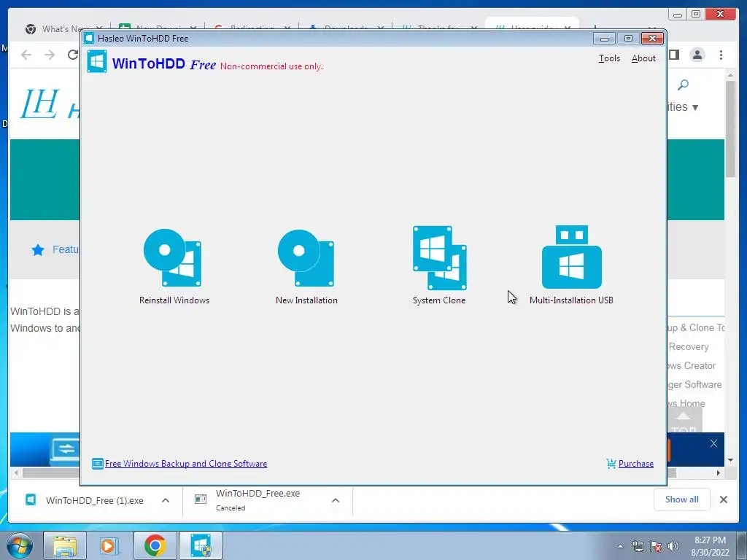Image resolution: width=747 pixels, height=560 pixels.
Task: Dismiss the webpage banner ad with the X
Action: click(713, 443)
